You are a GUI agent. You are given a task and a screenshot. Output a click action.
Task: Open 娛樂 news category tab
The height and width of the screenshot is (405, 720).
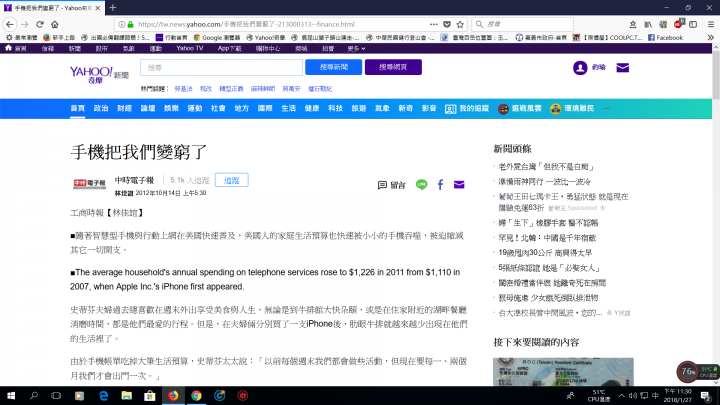pyautogui.click(x=171, y=108)
